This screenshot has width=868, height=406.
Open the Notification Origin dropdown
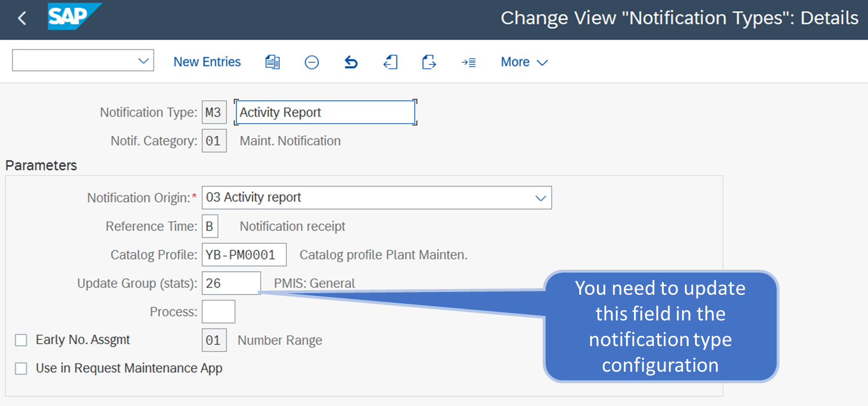(540, 197)
